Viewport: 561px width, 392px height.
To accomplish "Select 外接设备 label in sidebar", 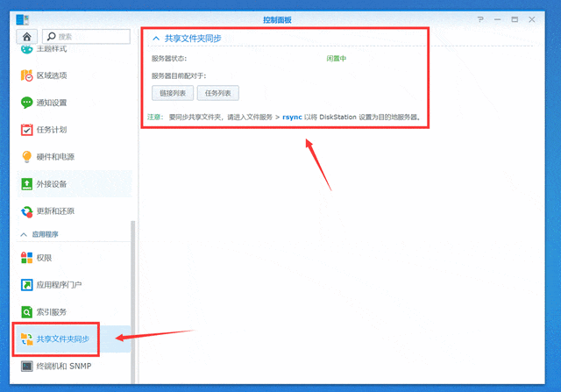I will click(x=52, y=184).
